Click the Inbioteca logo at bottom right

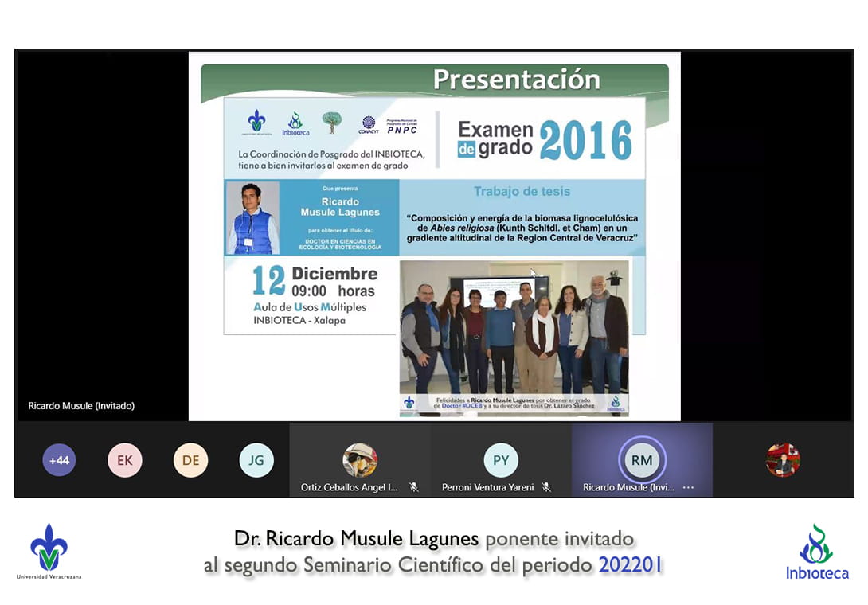[x=817, y=552]
